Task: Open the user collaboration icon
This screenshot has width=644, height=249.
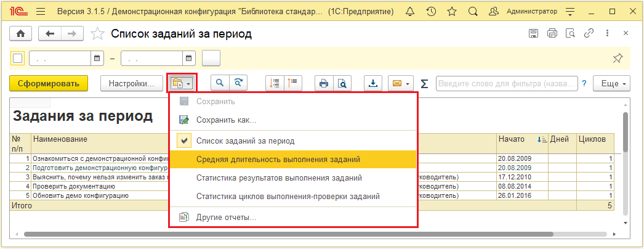Action: pyautogui.click(x=494, y=12)
